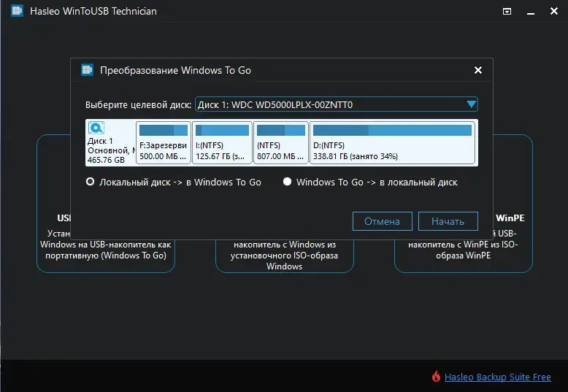Image resolution: width=568 pixels, height=392 pixels.
Task: Click the I:(NTFS) partition usage bar
Action: [222, 131]
